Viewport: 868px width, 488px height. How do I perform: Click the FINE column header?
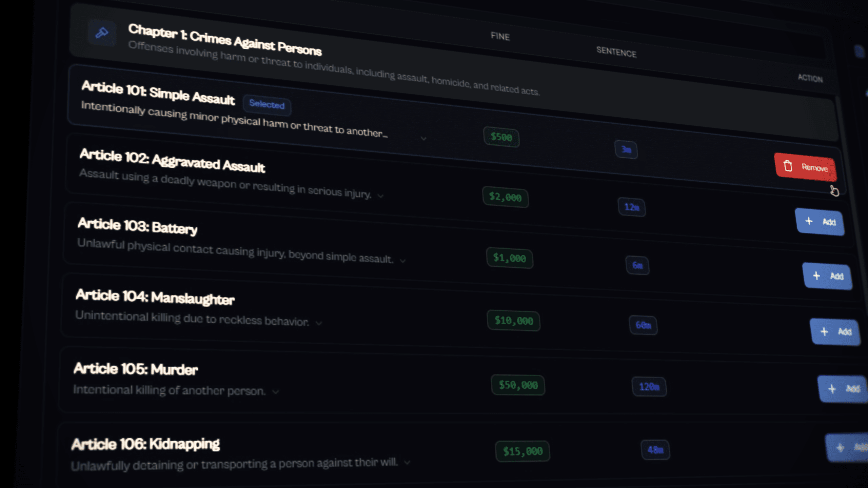pyautogui.click(x=499, y=37)
